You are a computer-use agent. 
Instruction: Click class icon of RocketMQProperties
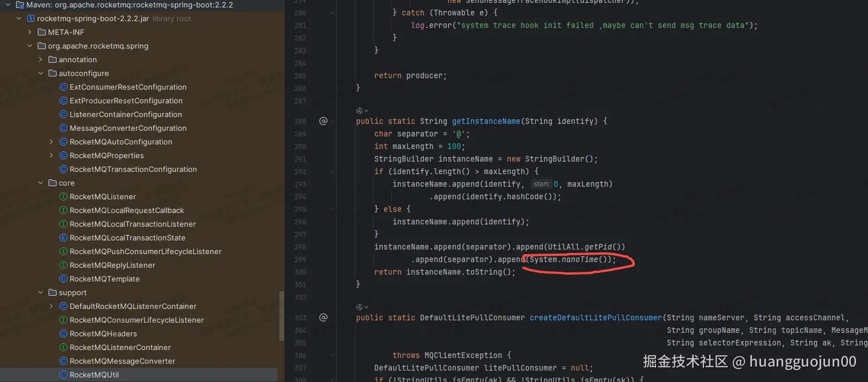click(x=63, y=155)
